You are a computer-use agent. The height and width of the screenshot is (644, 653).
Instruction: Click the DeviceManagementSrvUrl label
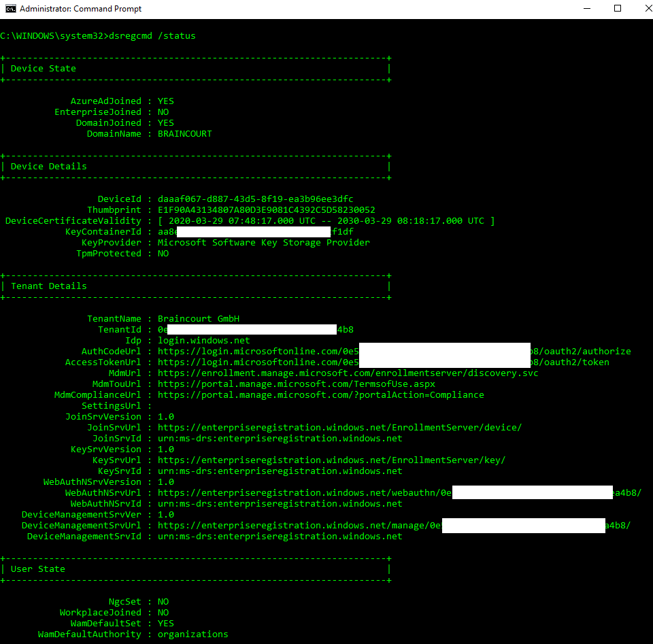coord(82,526)
